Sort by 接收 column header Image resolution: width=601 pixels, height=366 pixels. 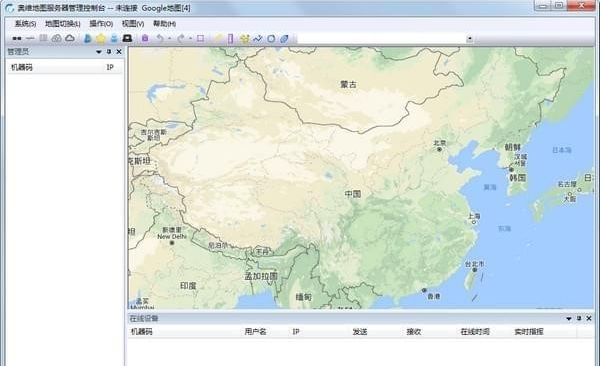point(414,332)
